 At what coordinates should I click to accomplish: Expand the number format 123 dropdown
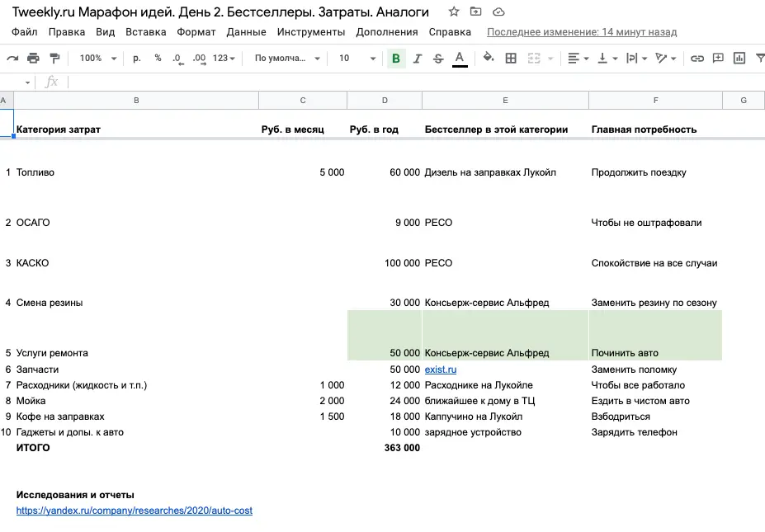pyautogui.click(x=224, y=58)
